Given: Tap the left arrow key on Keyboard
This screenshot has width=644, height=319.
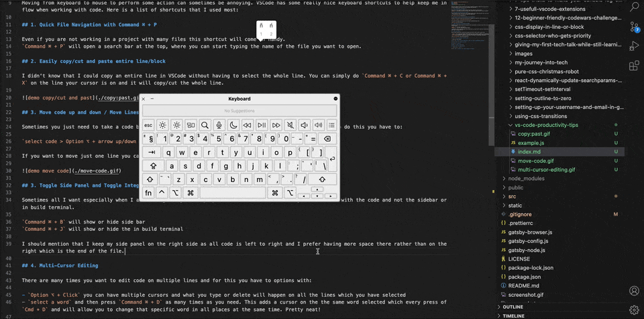Looking at the screenshot, I should (303, 196).
